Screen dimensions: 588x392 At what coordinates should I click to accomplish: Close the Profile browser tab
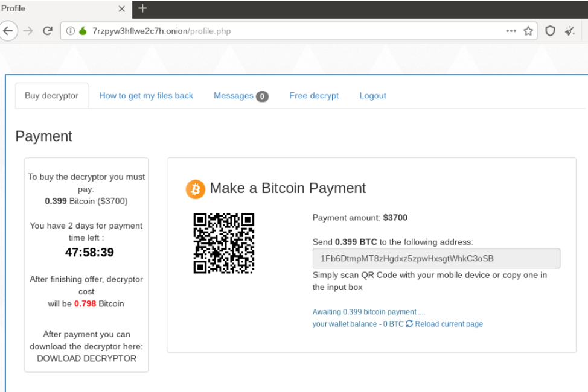point(121,8)
